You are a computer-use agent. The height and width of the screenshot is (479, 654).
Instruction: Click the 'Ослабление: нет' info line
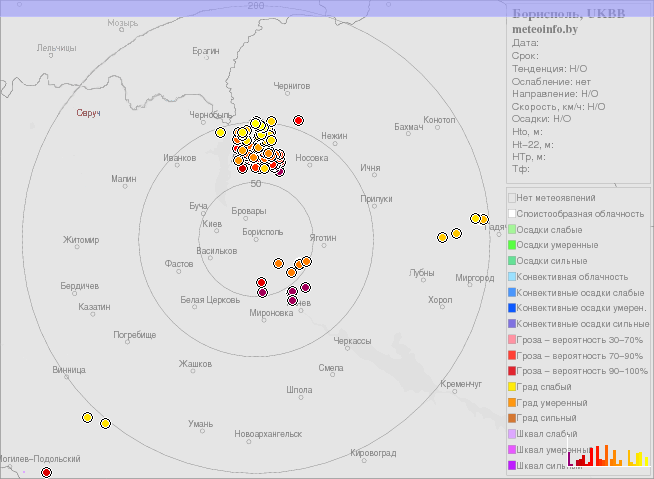551,82
